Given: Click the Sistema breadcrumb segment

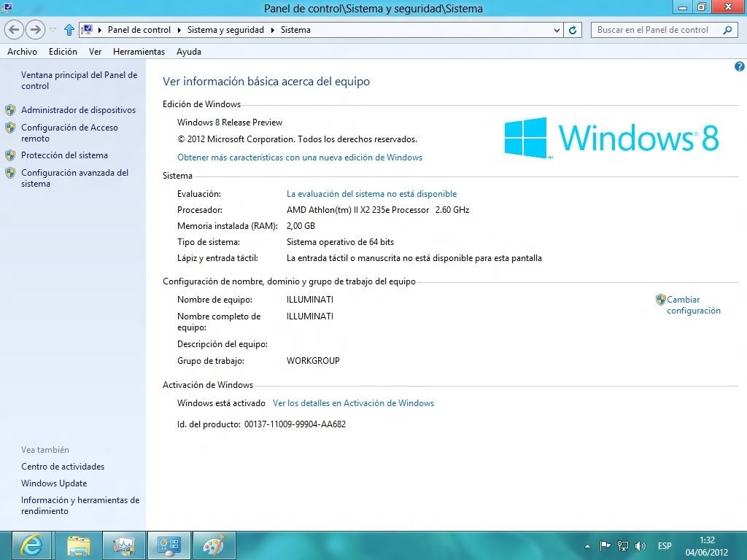Looking at the screenshot, I should pos(295,30).
